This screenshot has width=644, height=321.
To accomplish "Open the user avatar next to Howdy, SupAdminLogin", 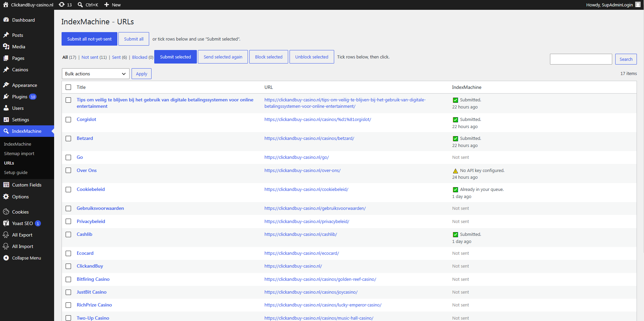I will 638,5.
